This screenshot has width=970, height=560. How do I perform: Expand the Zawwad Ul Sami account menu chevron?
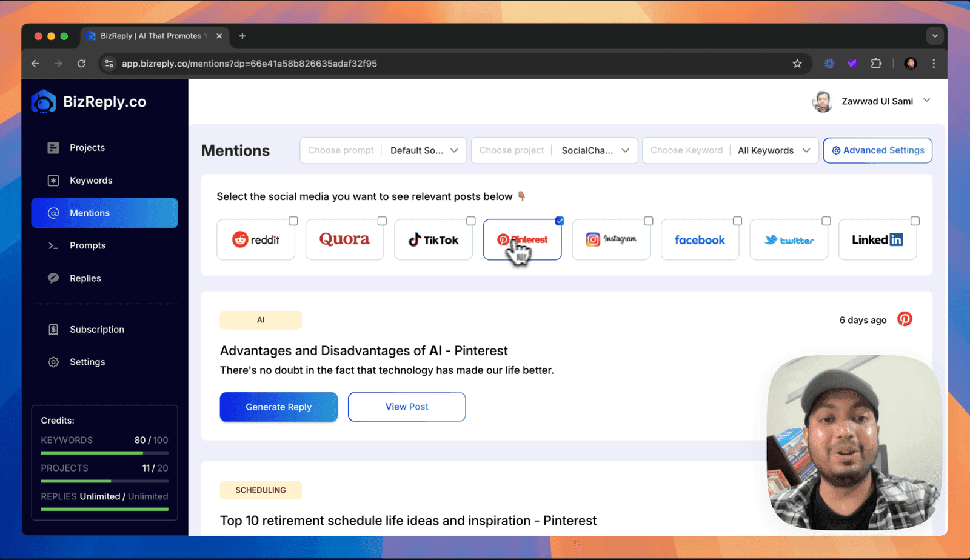pyautogui.click(x=926, y=101)
